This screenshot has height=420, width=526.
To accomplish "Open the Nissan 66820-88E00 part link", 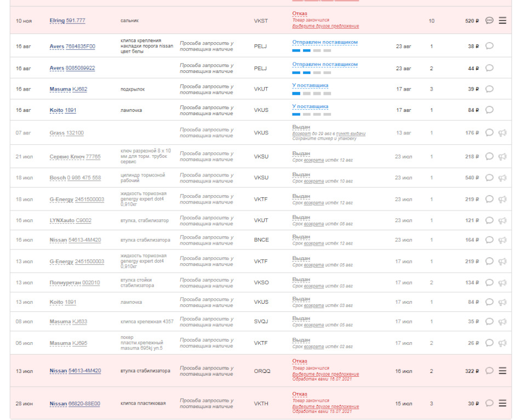I will pyautogui.click(x=75, y=404).
